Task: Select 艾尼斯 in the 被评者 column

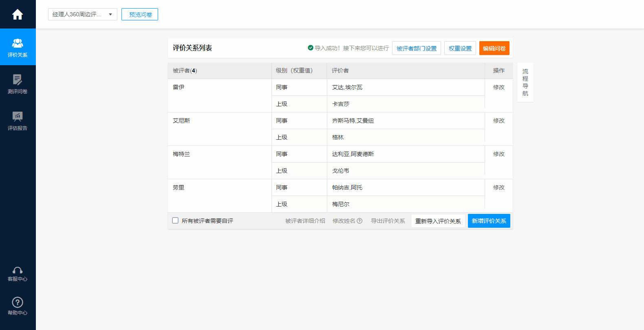Action: click(181, 121)
